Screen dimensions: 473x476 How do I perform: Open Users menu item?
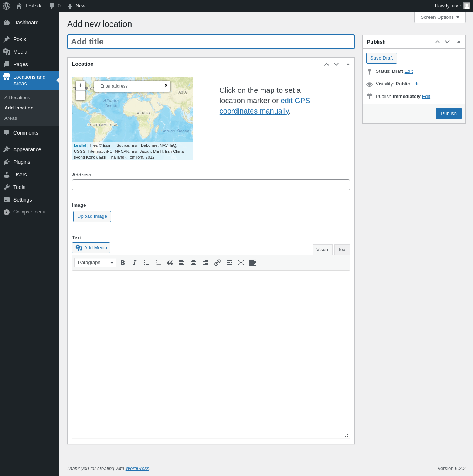tap(30, 175)
